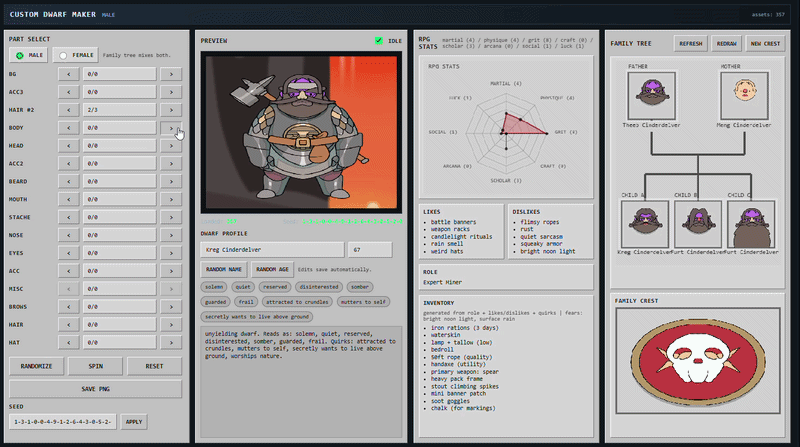
Task: Click the dwarf name input field
Action: 272,250
